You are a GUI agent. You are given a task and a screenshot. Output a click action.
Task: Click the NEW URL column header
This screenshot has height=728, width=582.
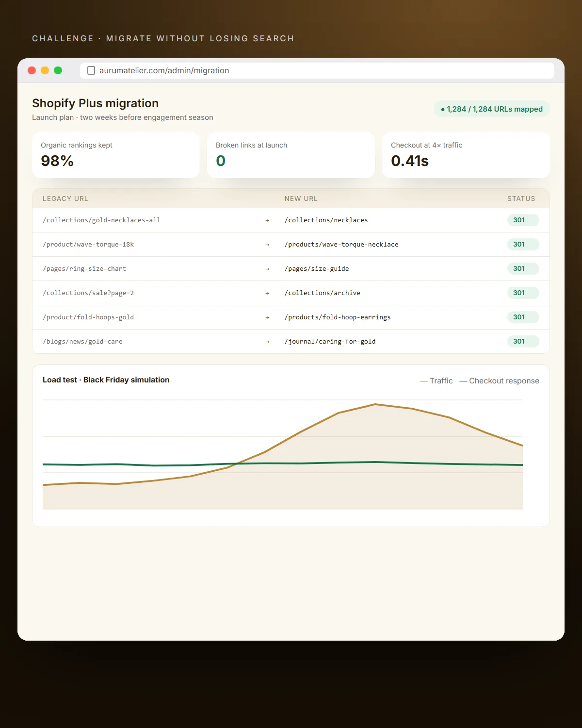coord(301,199)
